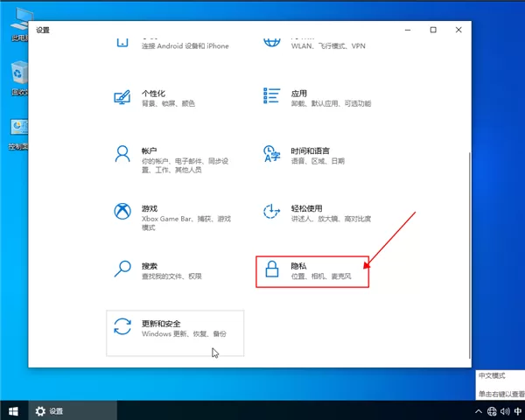The height and width of the screenshot is (420, 525).
Task: Toggle the 中 input method indicator
Action: point(518,411)
